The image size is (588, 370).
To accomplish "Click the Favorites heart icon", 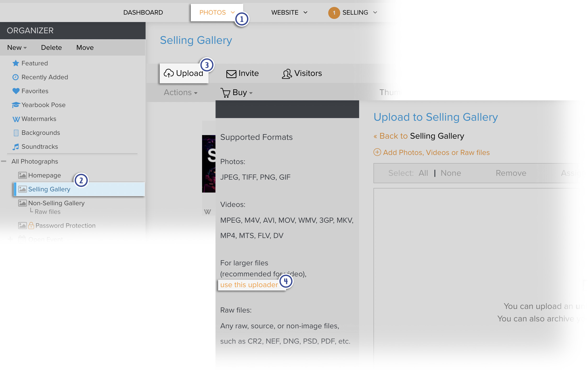I will coord(16,91).
